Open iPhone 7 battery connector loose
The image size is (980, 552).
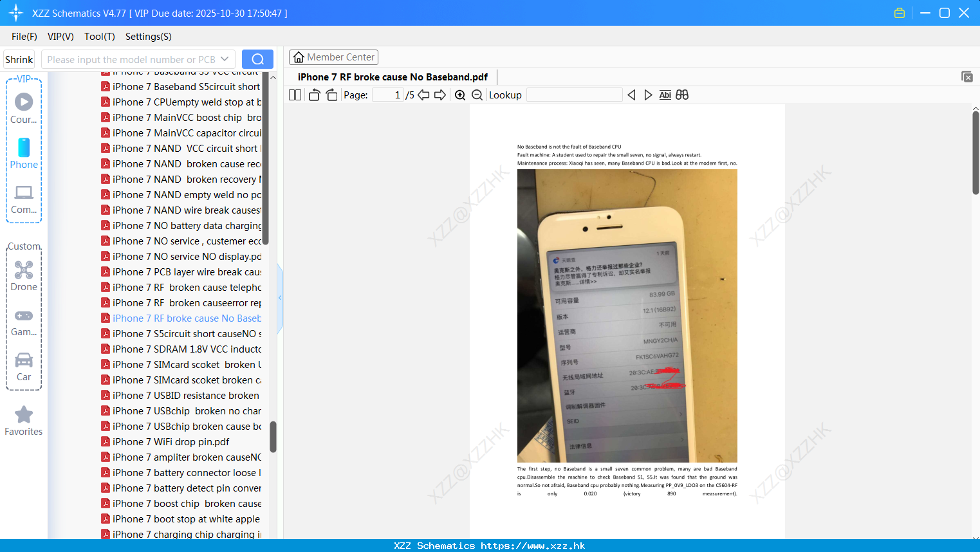(181, 473)
